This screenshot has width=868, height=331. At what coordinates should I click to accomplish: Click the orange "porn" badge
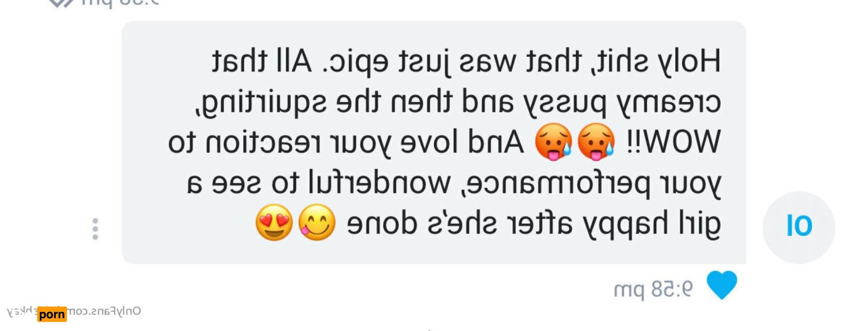point(52,314)
